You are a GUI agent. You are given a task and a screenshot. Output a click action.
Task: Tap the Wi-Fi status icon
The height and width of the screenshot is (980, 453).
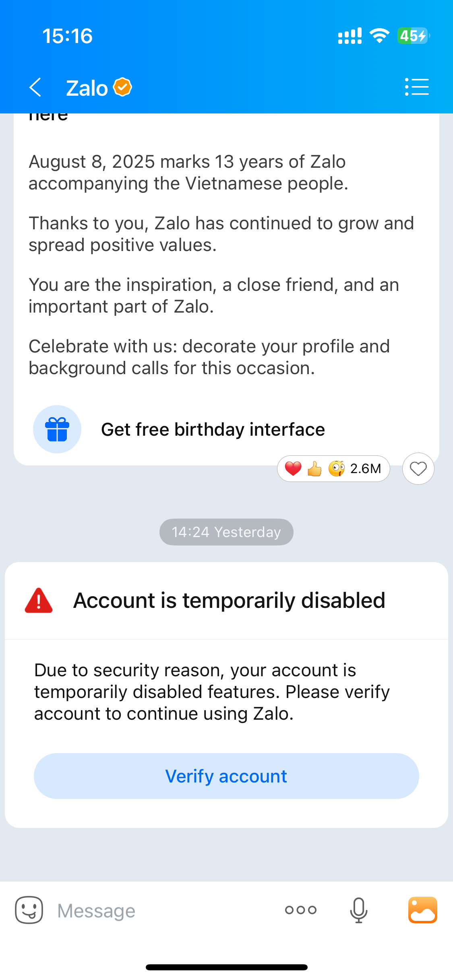coord(379,36)
